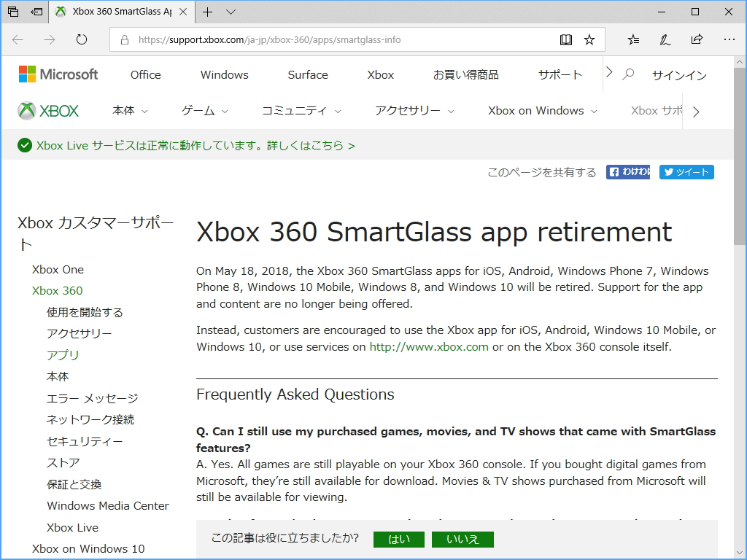Expand アクセサリー dropdown menu
The image size is (747, 560).
414,111
